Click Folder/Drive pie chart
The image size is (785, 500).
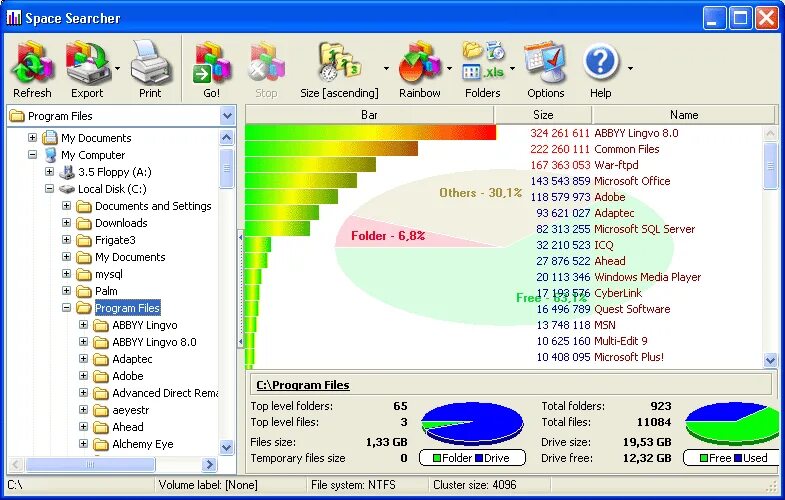(472, 424)
